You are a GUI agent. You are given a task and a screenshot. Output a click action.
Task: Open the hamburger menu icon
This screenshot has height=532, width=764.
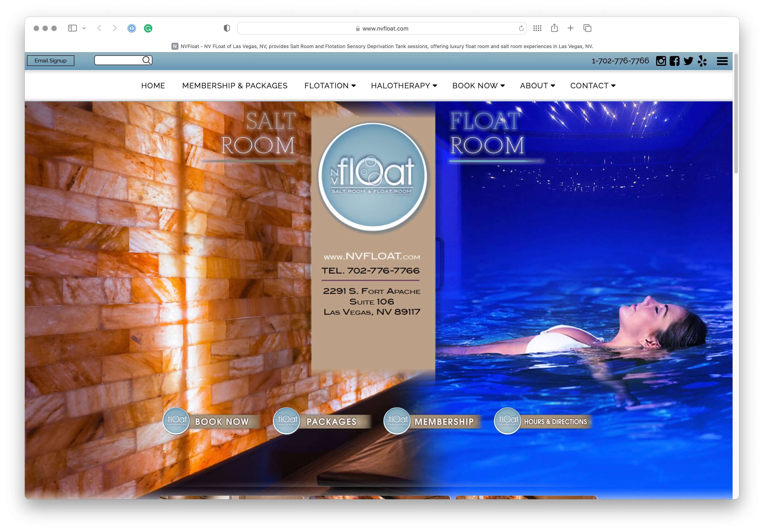coord(722,61)
